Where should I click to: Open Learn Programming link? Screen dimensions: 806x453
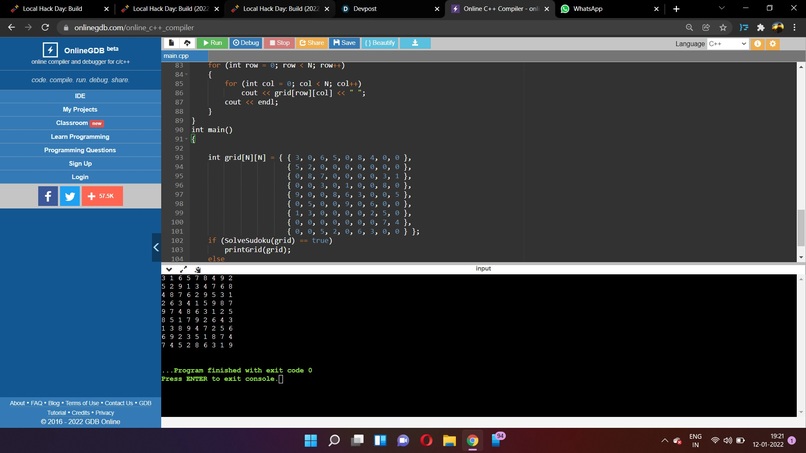pos(80,137)
